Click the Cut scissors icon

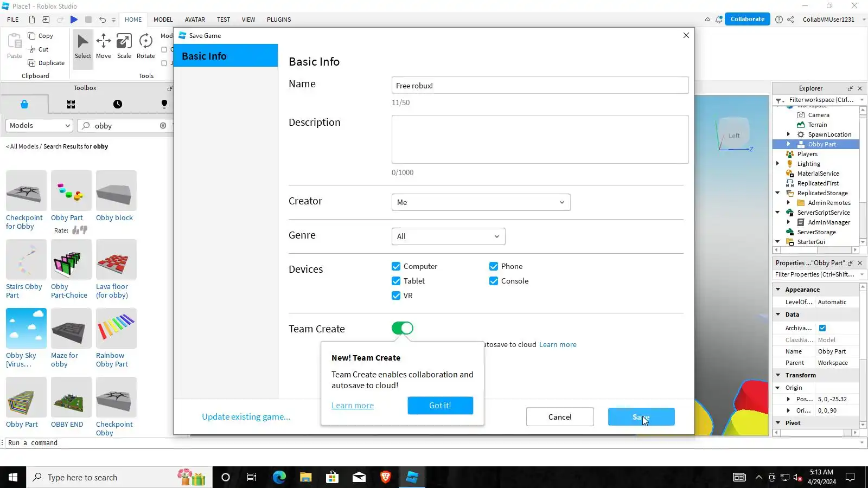pos(31,49)
